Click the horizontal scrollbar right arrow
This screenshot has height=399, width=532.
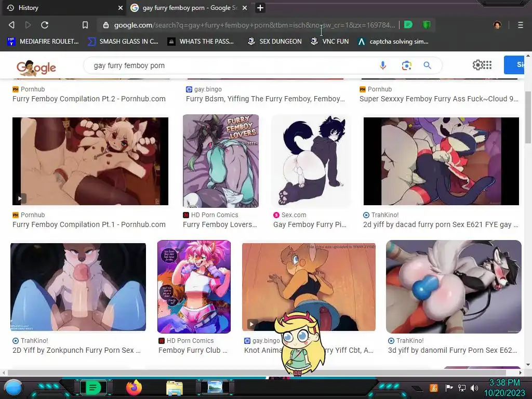521,373
